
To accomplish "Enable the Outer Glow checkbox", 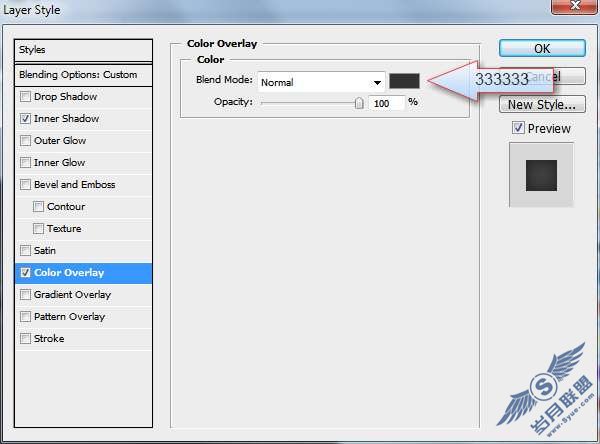I will pyautogui.click(x=25, y=140).
